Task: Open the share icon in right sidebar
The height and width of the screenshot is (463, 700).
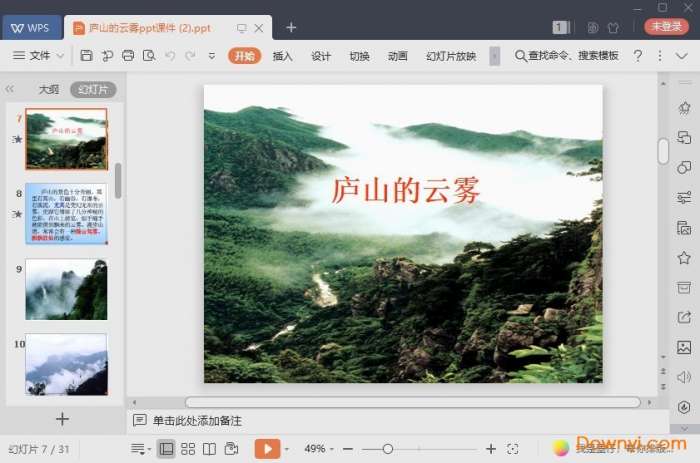Action: 684,318
